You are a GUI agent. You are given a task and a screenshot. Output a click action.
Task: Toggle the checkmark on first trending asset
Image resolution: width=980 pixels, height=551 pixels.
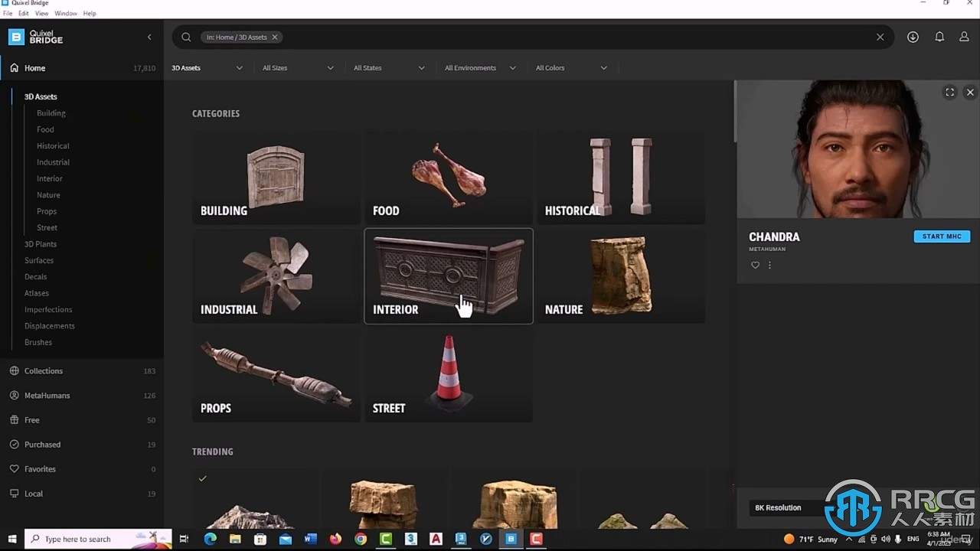click(202, 478)
